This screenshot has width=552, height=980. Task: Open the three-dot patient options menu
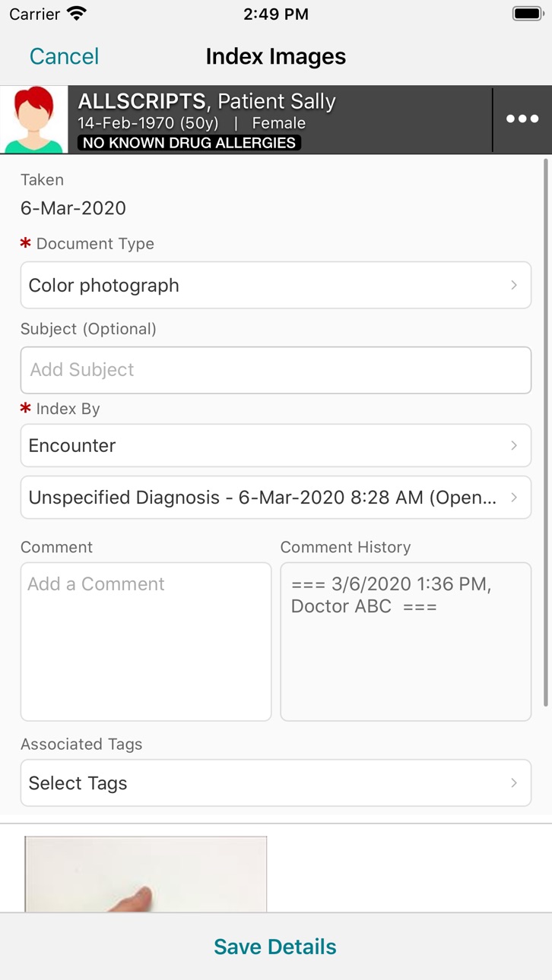(522, 119)
